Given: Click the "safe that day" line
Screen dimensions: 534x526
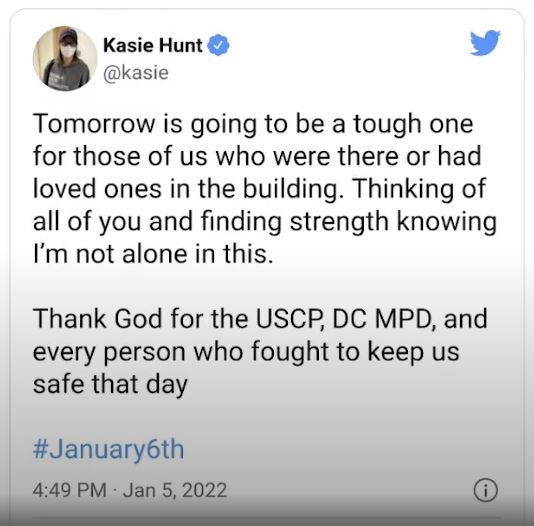Looking at the screenshot, I should click(110, 384).
